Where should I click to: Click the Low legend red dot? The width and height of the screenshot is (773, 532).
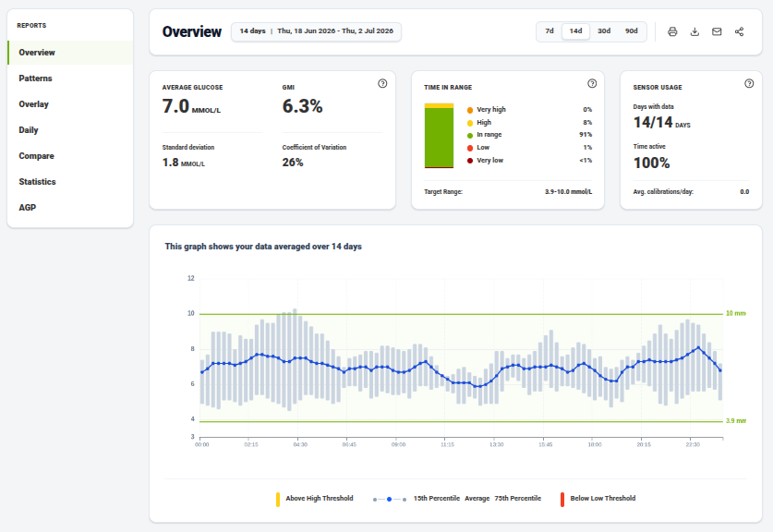click(x=470, y=148)
